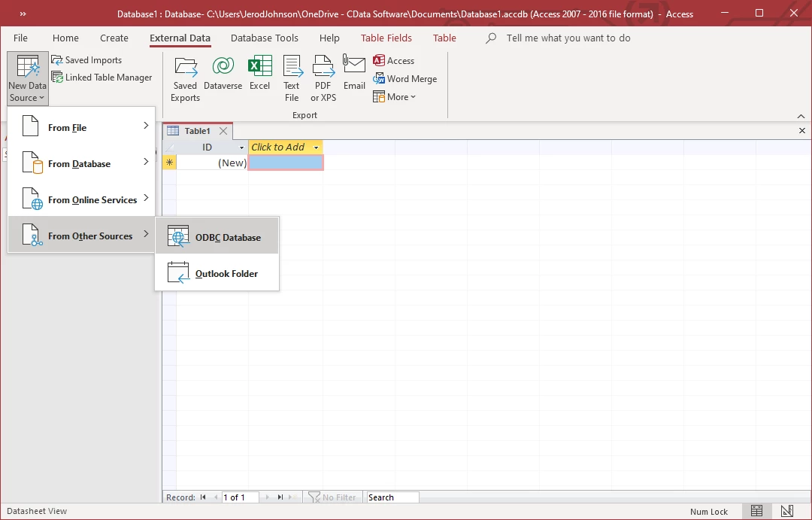This screenshot has height=520, width=812.
Task: Switch to the External Data tab
Action: [180, 38]
